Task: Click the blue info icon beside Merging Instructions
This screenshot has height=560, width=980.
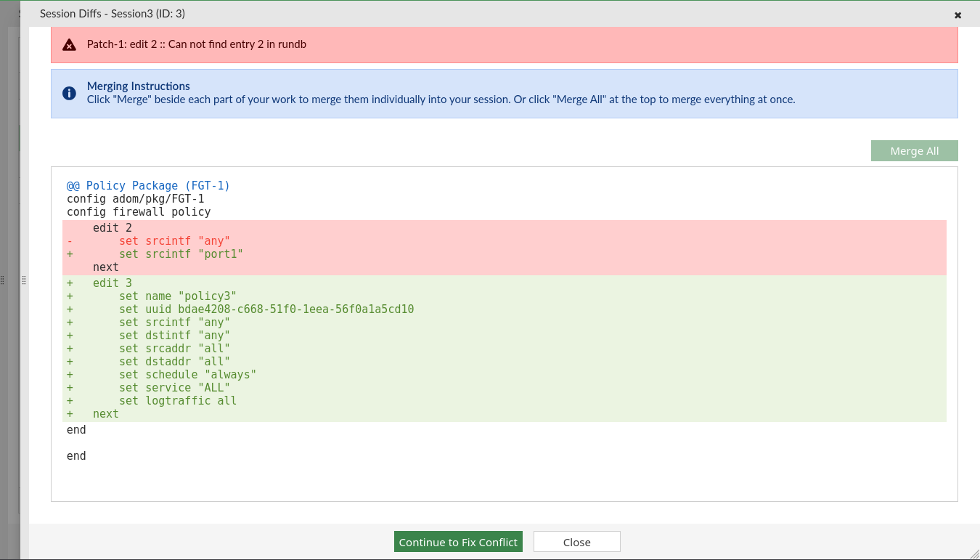Action: pyautogui.click(x=69, y=93)
